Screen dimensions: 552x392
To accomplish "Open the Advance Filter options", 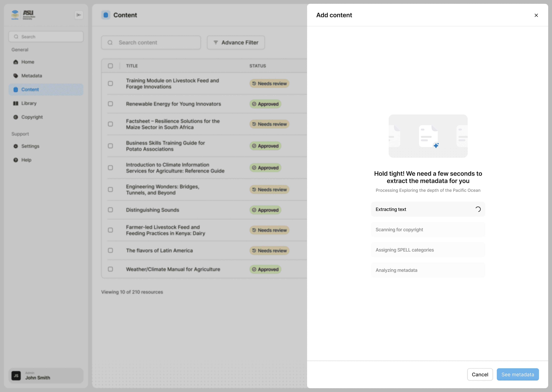I will tap(236, 42).
